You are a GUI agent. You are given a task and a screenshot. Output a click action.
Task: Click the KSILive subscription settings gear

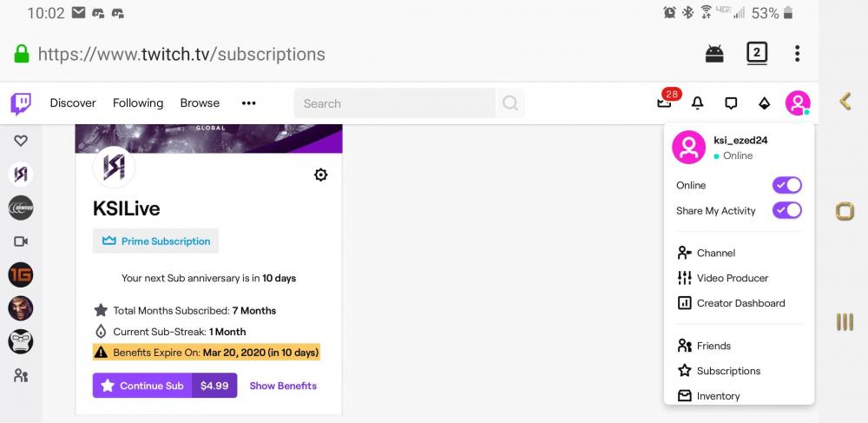coord(320,175)
